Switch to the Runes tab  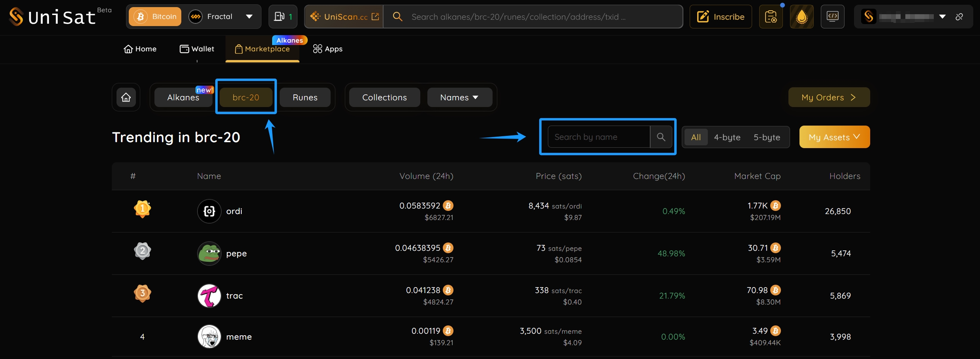(305, 98)
